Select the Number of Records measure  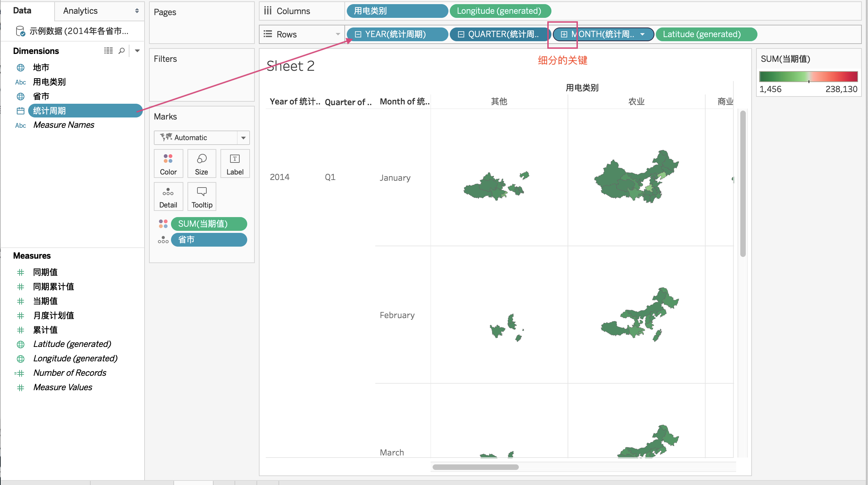(70, 373)
